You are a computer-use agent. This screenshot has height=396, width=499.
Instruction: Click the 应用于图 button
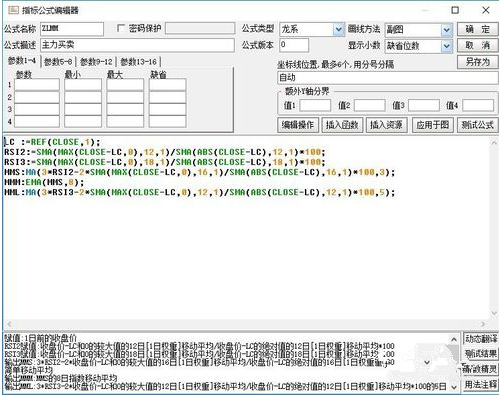(432, 125)
